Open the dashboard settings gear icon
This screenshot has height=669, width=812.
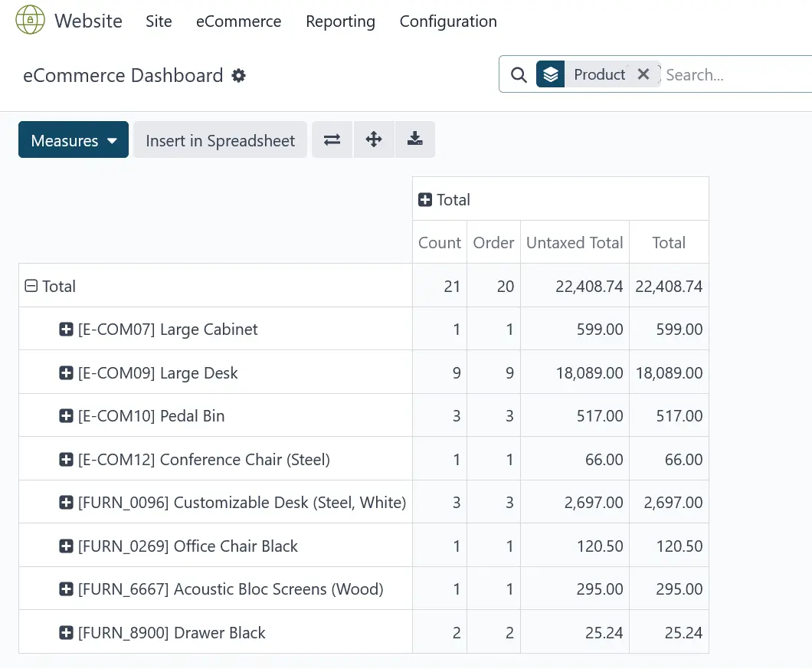[x=239, y=76]
